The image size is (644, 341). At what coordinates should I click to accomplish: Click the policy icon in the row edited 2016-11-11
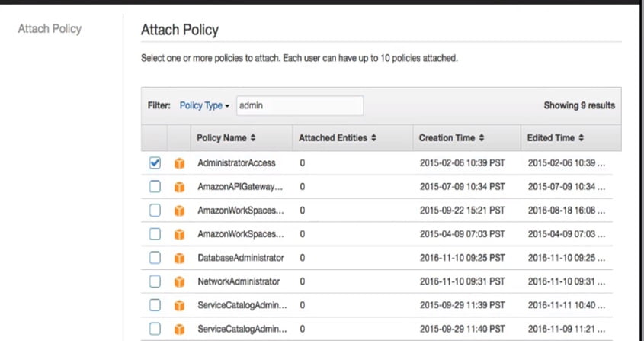pyautogui.click(x=180, y=306)
